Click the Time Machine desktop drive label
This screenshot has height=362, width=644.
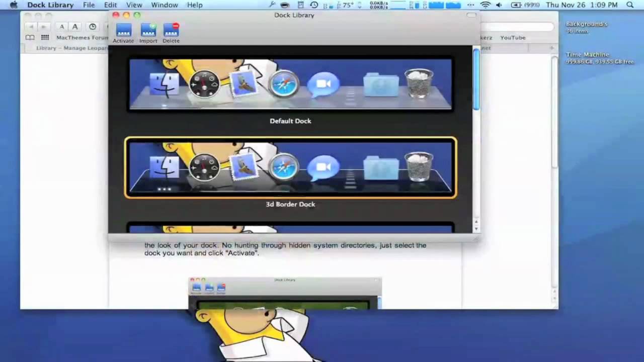coord(588,54)
